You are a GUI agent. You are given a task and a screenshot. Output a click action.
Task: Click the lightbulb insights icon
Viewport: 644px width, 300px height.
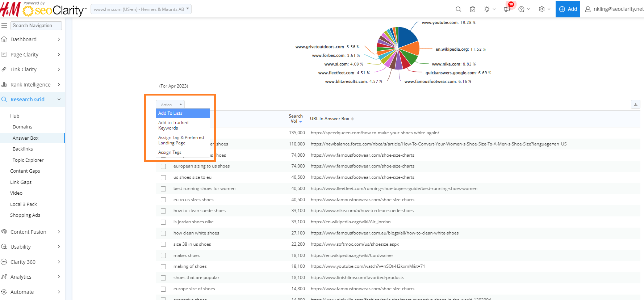487,9
